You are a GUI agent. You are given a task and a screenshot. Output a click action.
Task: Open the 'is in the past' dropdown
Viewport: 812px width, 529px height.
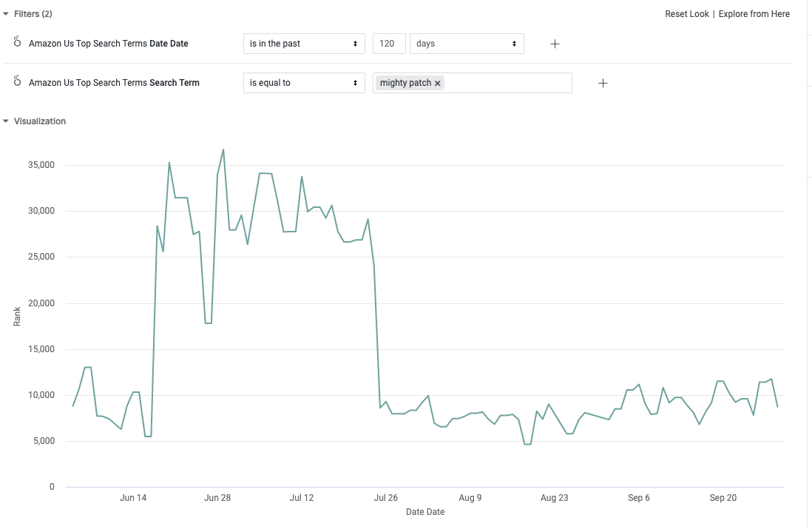coord(304,44)
